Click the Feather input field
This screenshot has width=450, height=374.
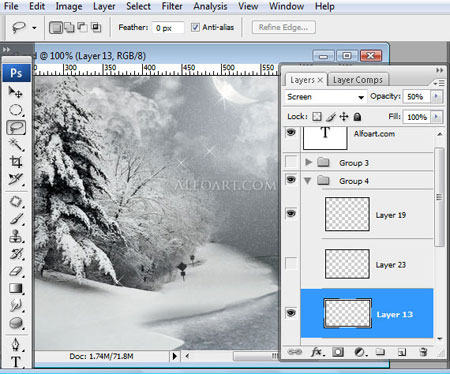(x=168, y=28)
